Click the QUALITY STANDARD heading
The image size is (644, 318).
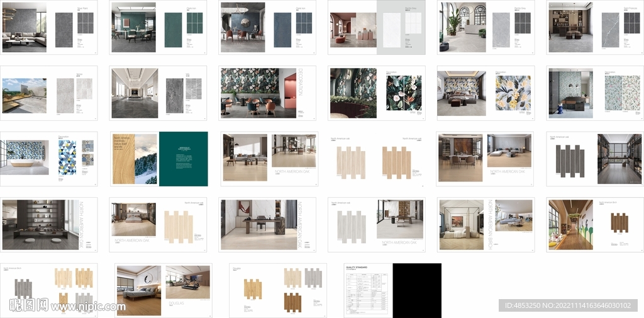pos(357,268)
